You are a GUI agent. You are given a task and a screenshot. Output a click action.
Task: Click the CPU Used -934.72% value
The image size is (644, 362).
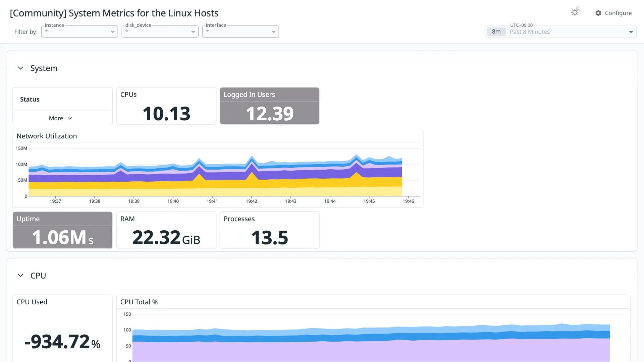(x=62, y=342)
